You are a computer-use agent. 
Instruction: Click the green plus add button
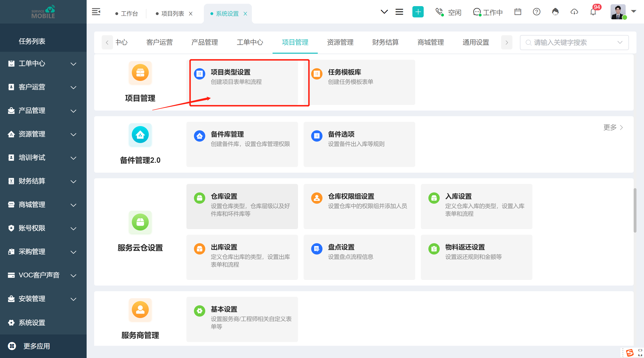tap(418, 12)
